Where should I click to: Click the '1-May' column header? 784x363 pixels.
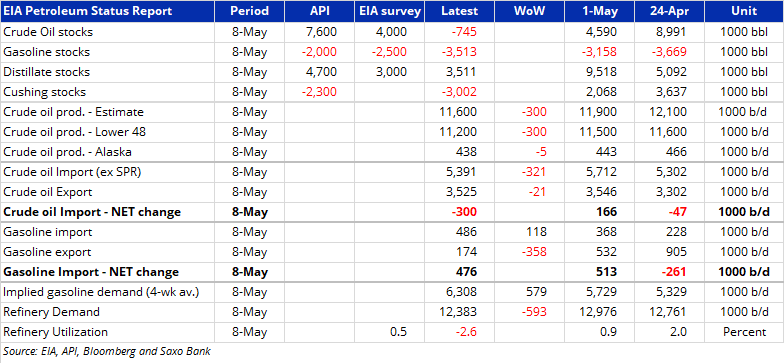600,12
